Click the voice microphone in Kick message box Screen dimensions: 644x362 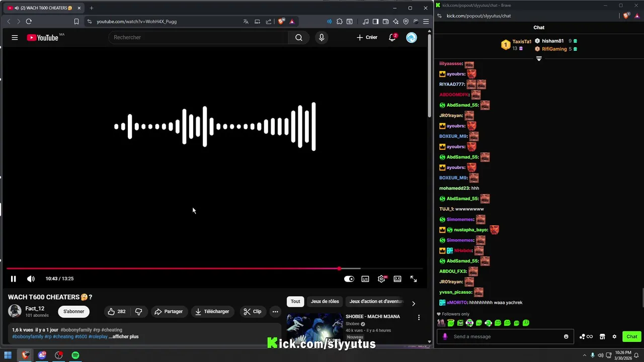pos(445,336)
